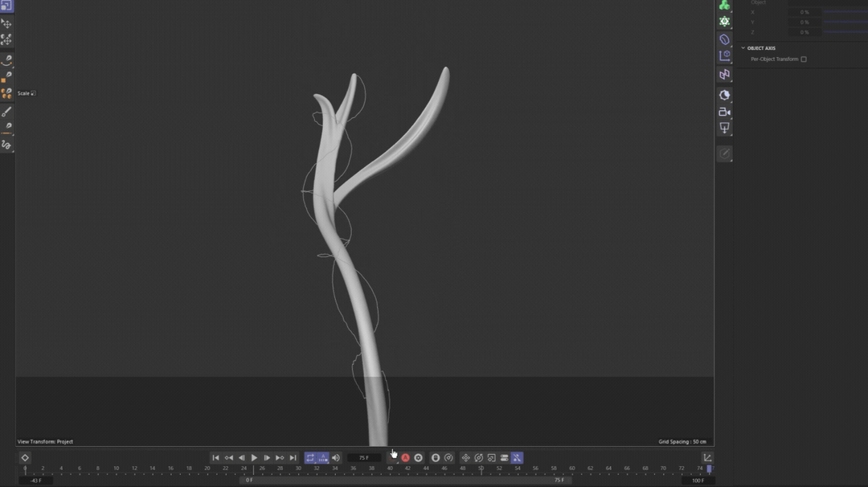Select the Scale tool at the toolbar top
The width and height of the screenshot is (868, 487).
pos(6,6)
